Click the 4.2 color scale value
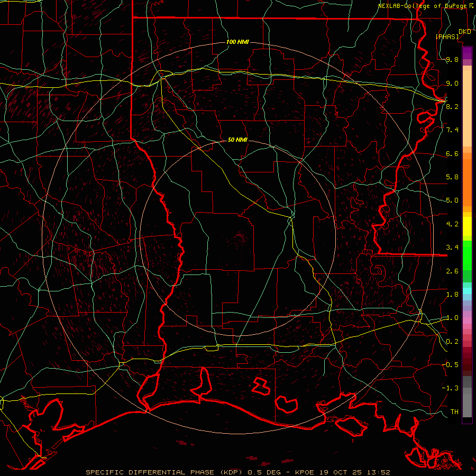 coord(452,224)
